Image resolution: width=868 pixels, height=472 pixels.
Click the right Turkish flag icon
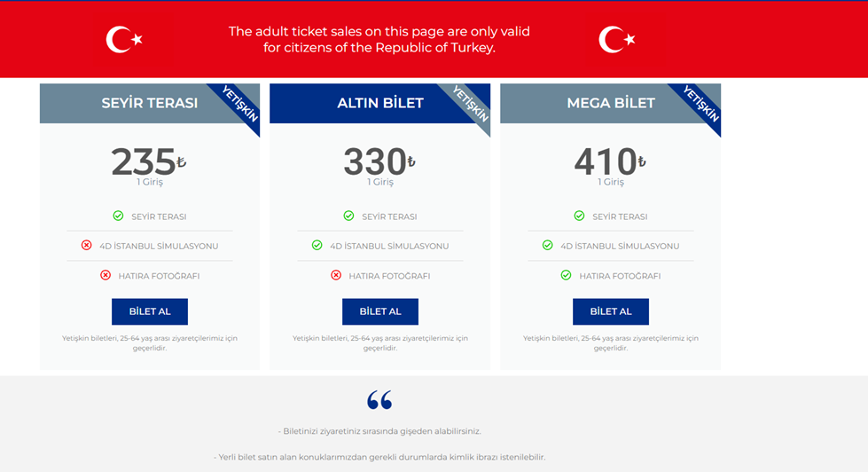[x=616, y=39]
